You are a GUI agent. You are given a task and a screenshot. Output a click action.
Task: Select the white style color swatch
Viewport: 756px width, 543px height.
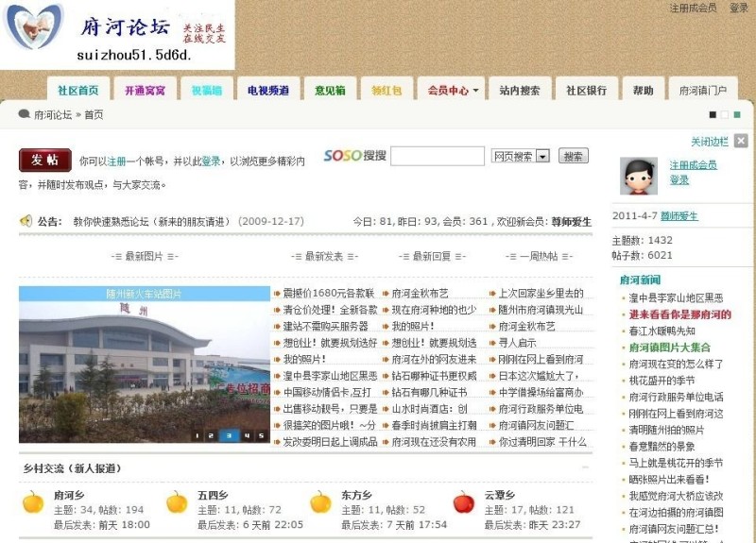[x=725, y=114]
